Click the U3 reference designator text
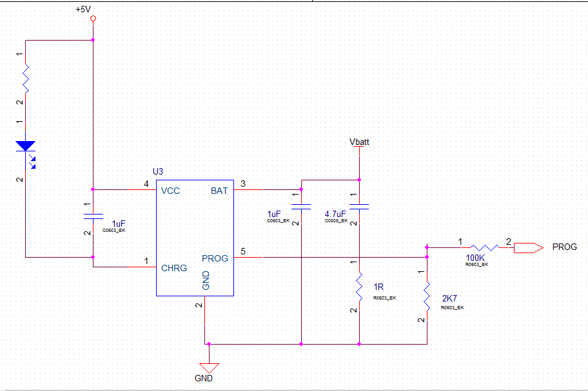 point(157,172)
